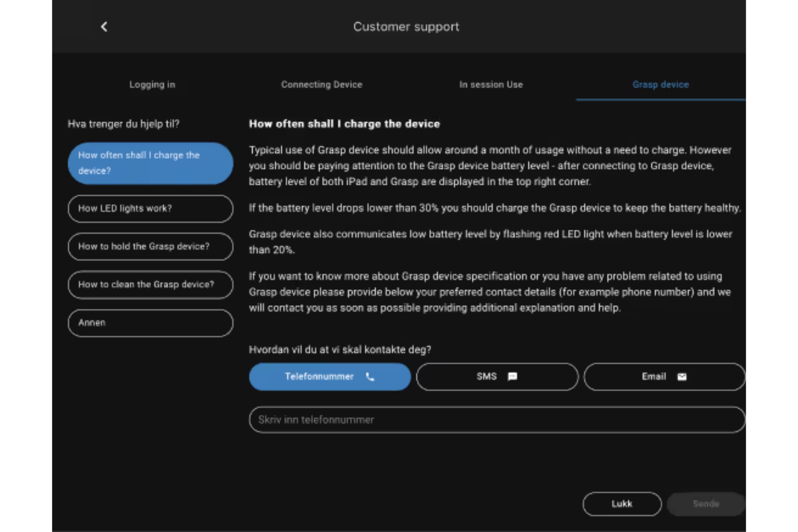798x532 pixels.
Task: Choose How to clean the Grasp device
Action: pos(150,284)
